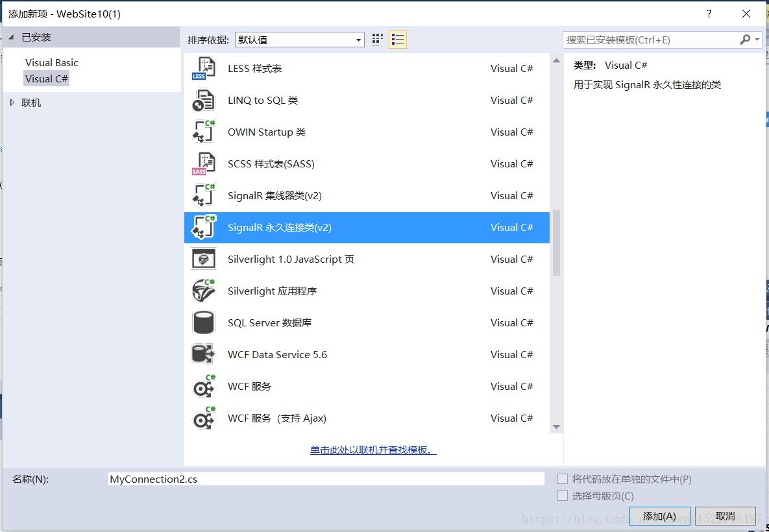The image size is (769, 532).
Task: Select the Silverlight 1.0 JavaScript 页 text
Action: point(291,260)
